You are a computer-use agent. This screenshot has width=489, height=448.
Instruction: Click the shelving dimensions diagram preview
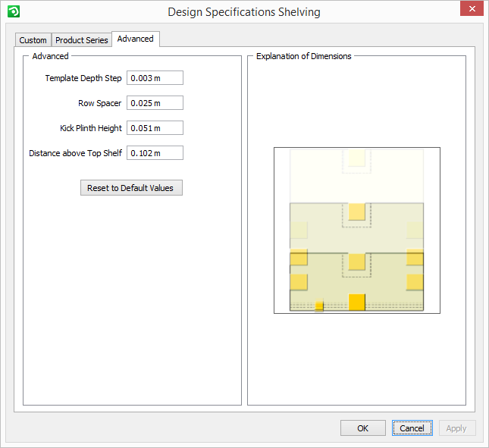[356, 230]
